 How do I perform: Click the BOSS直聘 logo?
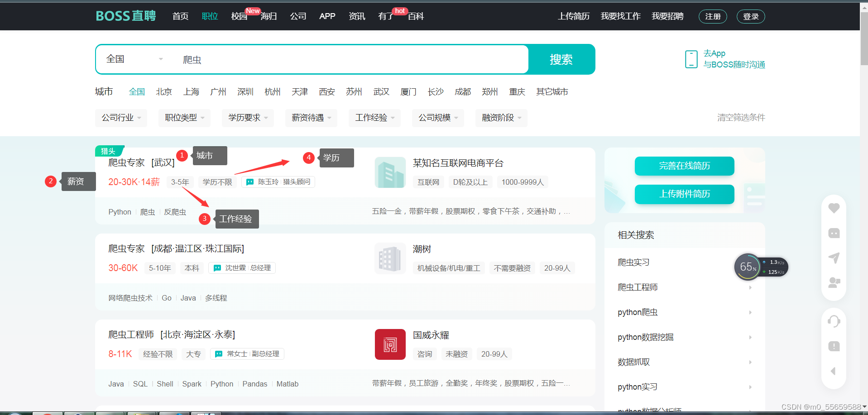point(126,16)
